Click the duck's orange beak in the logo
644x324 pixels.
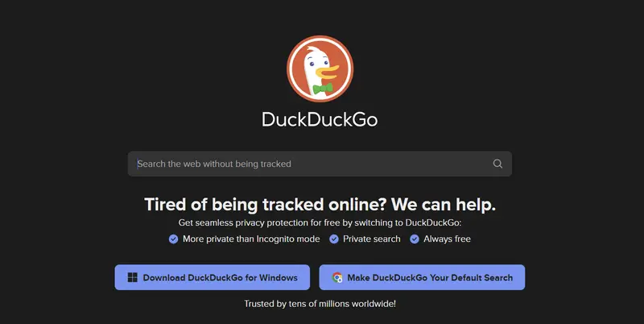click(x=328, y=72)
